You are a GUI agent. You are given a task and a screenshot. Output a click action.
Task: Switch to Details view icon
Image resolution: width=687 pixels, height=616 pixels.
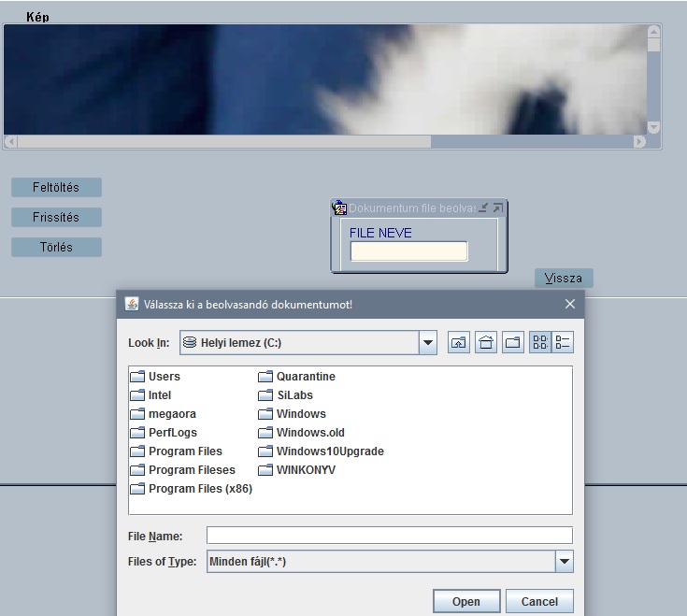[563, 342]
